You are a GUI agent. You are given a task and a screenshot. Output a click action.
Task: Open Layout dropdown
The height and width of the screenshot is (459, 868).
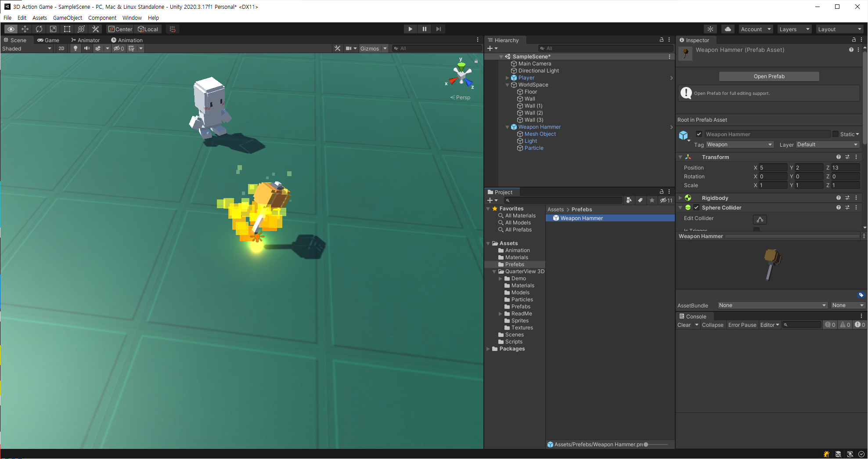pyautogui.click(x=839, y=29)
